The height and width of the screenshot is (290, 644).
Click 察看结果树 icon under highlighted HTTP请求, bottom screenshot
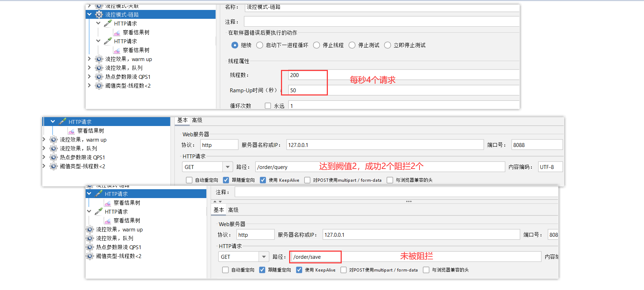click(108, 203)
